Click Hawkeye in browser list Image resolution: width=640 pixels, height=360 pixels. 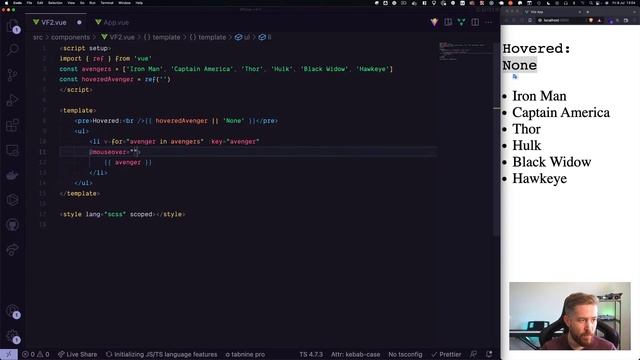point(540,178)
